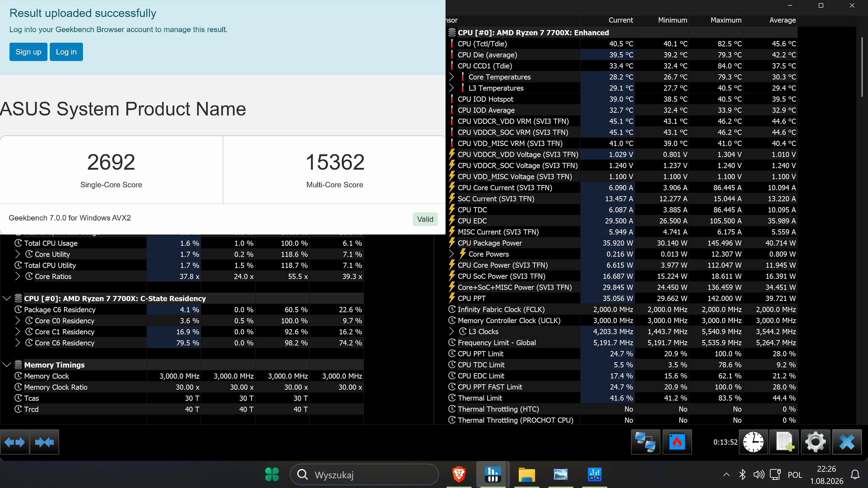Collapse the C-State Residency group
The height and width of the screenshot is (488, 868).
point(7,298)
